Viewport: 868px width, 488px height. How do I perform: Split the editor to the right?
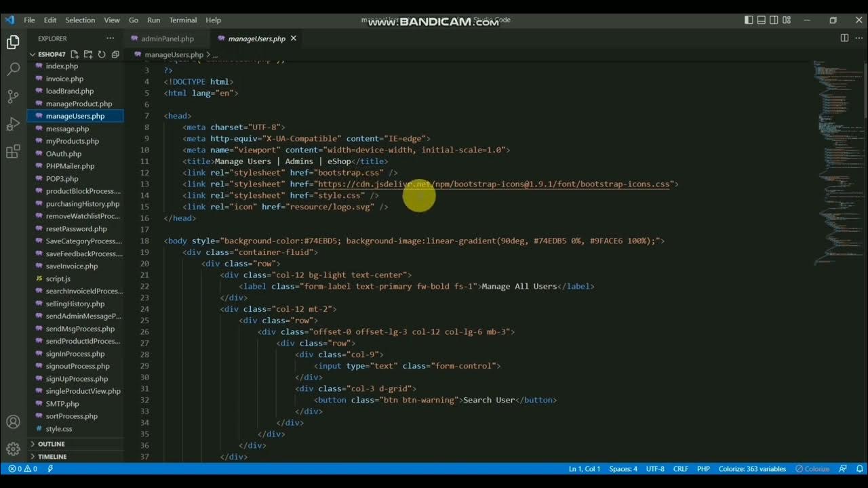(844, 38)
